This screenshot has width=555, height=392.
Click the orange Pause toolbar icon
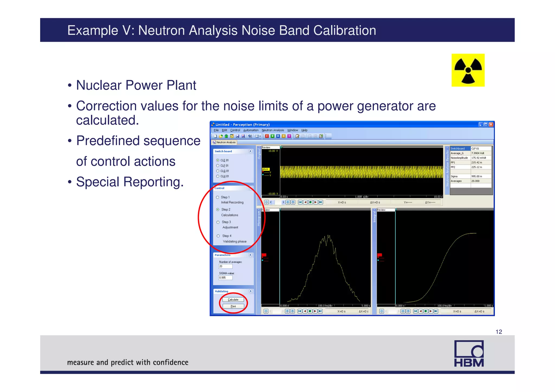click(x=283, y=136)
